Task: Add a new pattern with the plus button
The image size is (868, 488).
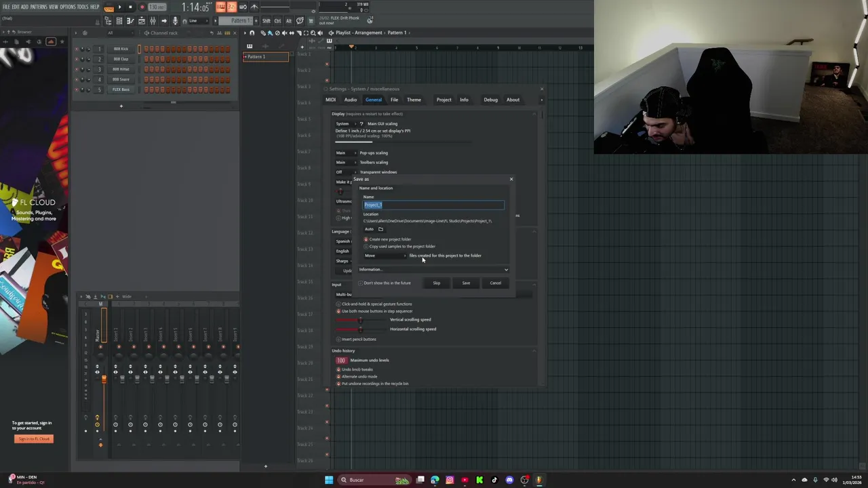Action: [256, 21]
